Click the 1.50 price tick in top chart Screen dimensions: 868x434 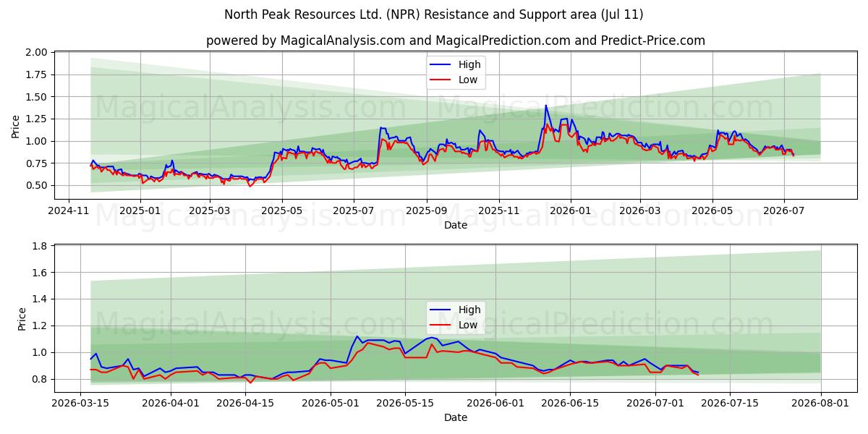pyautogui.click(x=36, y=97)
